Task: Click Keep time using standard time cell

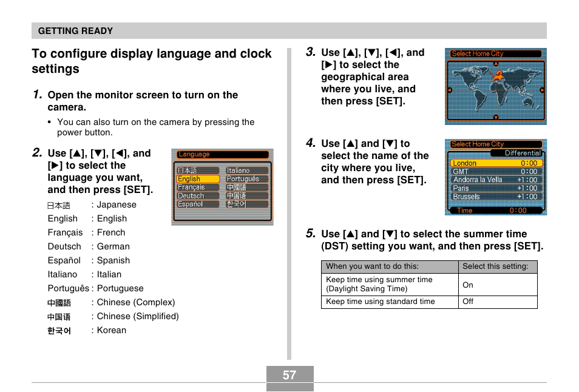Action: point(390,302)
